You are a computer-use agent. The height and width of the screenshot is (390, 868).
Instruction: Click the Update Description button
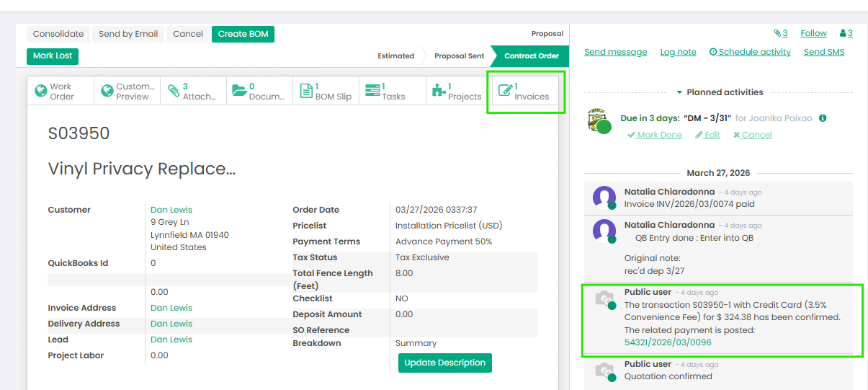pyautogui.click(x=444, y=363)
